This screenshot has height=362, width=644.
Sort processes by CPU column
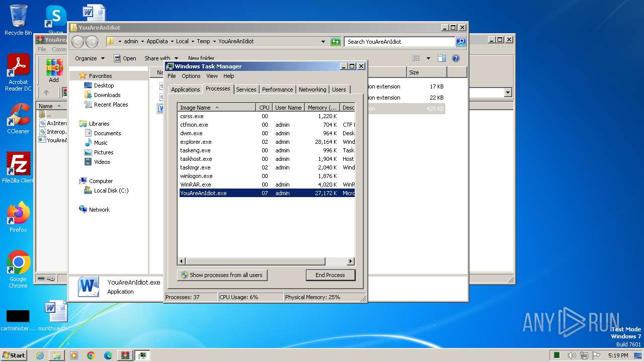pos(264,108)
